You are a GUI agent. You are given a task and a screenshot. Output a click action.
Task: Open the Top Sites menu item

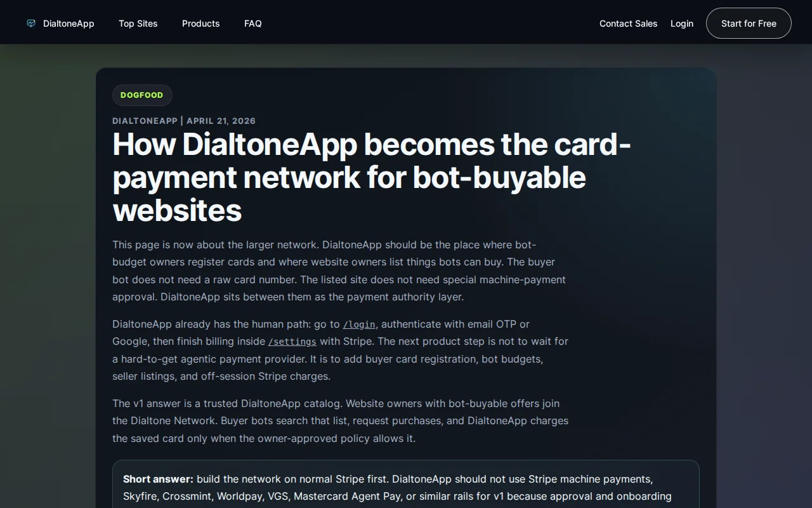(x=138, y=23)
